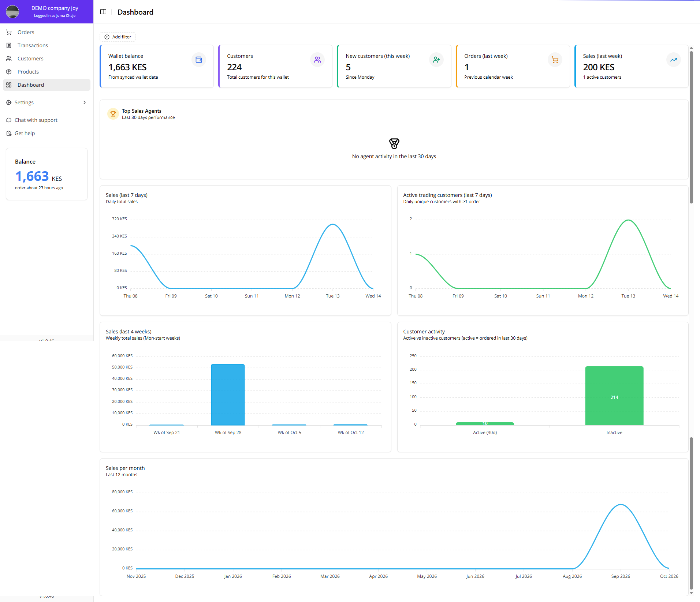Click the Inactive customers bar labeled 214
Screen dimensions: 700x602
click(614, 396)
